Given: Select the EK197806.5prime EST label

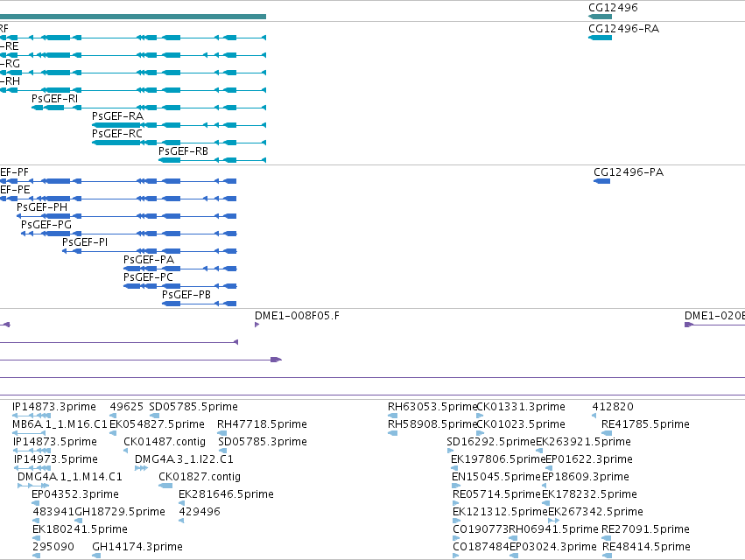Looking at the screenshot, I should click(x=498, y=459).
